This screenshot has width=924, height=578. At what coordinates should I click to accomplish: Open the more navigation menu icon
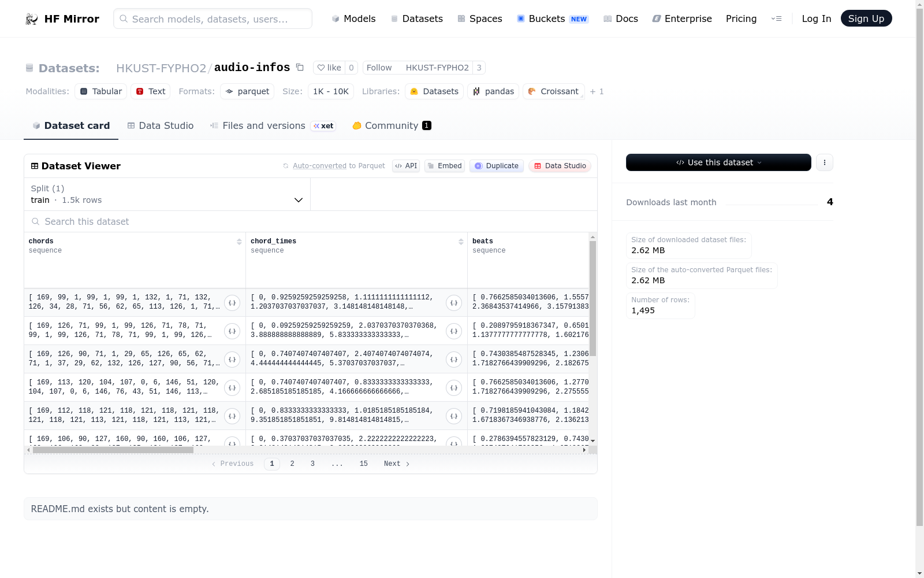[x=776, y=18]
